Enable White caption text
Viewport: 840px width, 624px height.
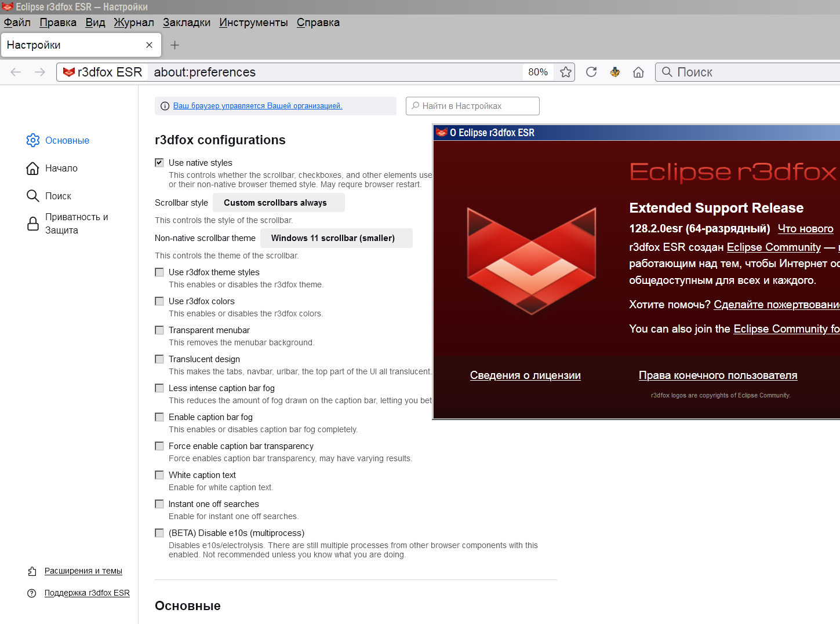coord(159,475)
